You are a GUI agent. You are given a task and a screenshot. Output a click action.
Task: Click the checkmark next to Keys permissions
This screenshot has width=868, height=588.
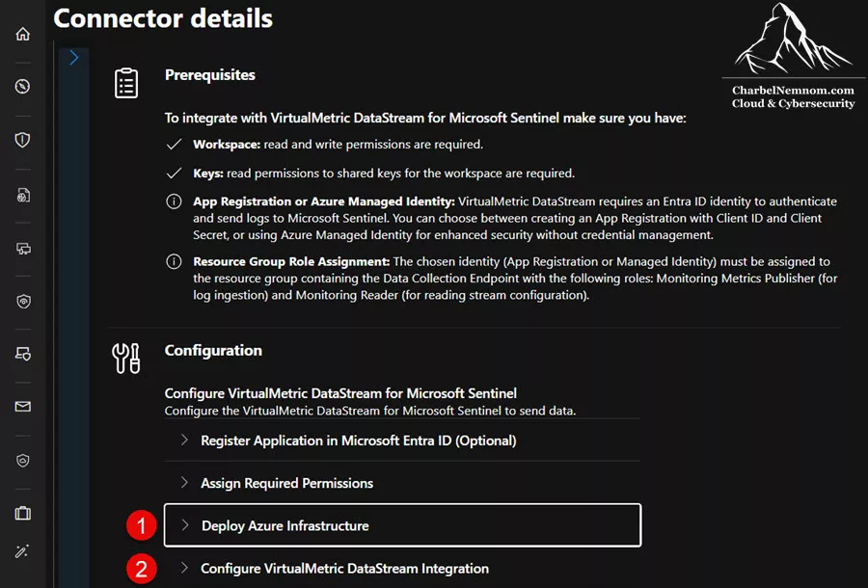coord(174,174)
